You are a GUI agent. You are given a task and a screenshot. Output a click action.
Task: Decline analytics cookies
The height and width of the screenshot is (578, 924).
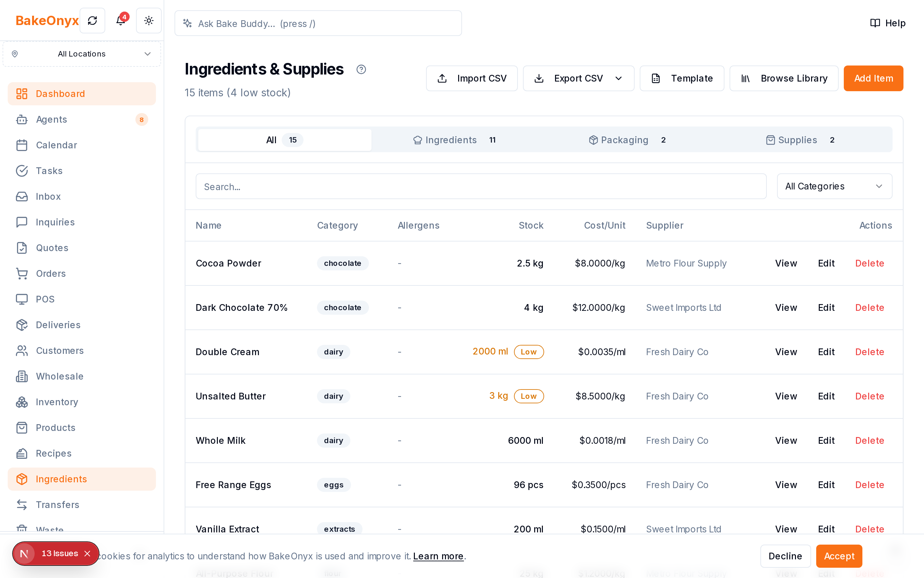coord(785,556)
